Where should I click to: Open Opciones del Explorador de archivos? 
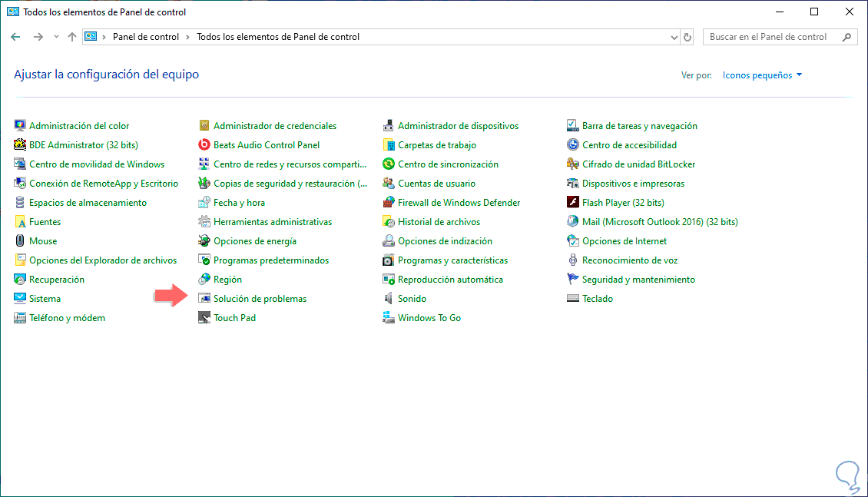click(x=103, y=260)
